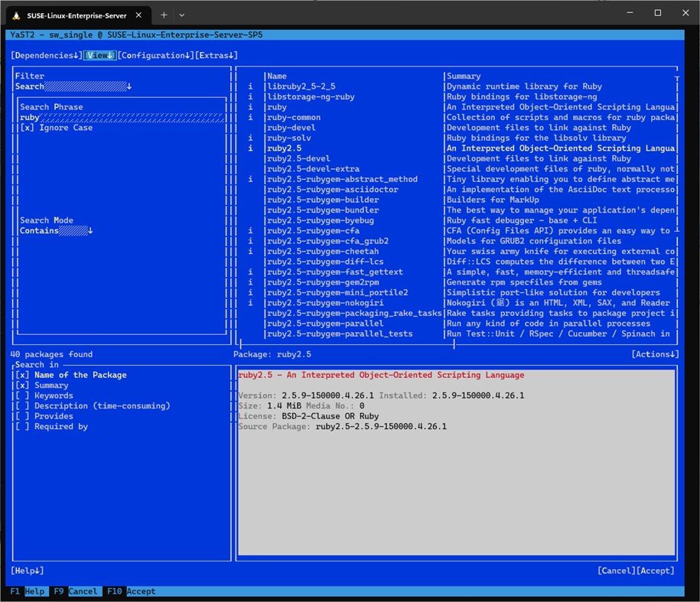This screenshot has width=700, height=602.
Task: Click the Summary column header
Action: pyautogui.click(x=464, y=76)
